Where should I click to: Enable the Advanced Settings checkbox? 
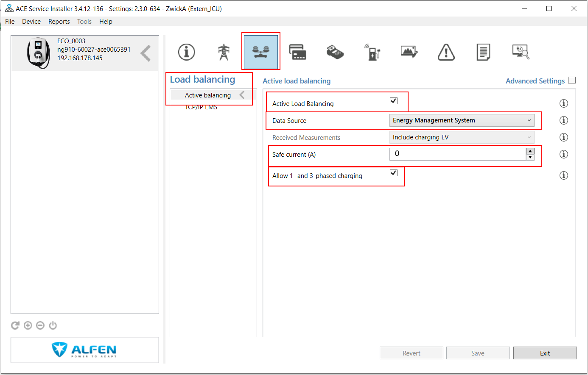(x=572, y=81)
